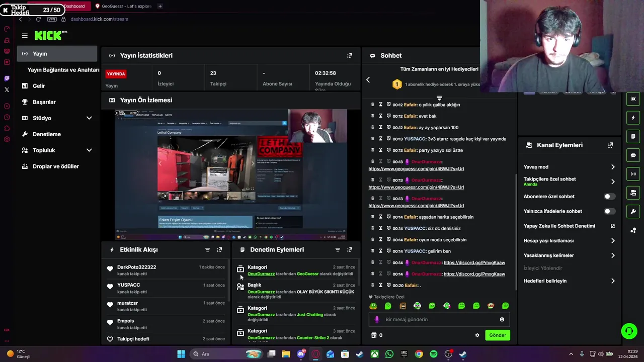
Task: Open Droplar ve ödüller in the sidebar
Action: [x=57, y=166]
